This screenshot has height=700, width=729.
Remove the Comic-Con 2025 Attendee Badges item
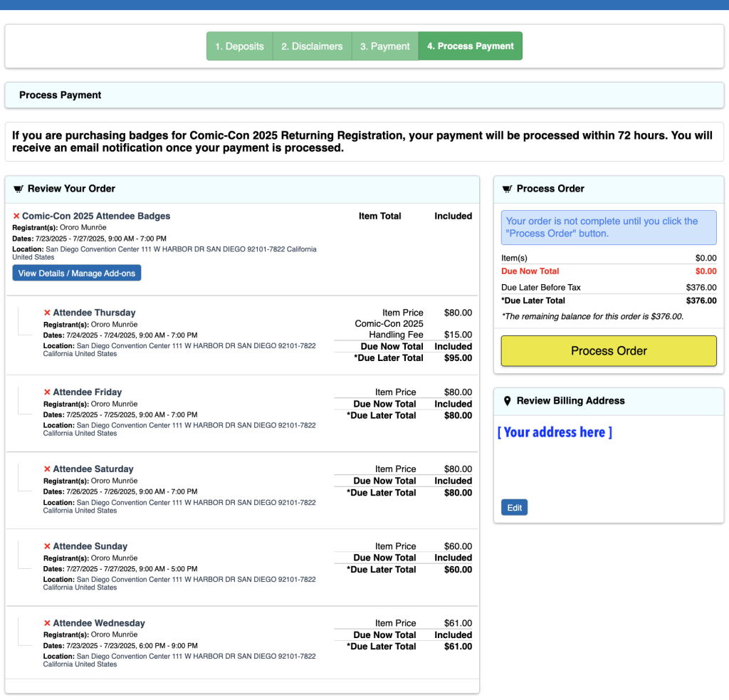tap(16, 216)
